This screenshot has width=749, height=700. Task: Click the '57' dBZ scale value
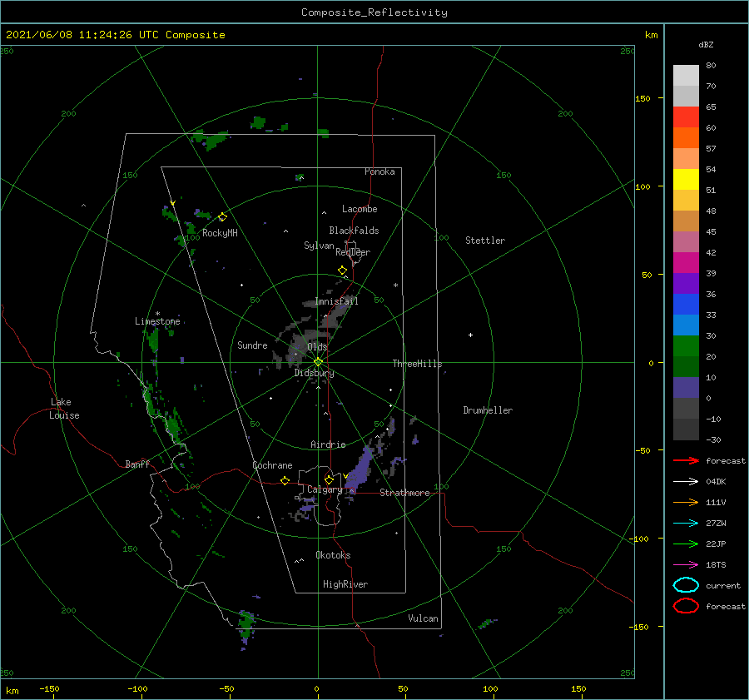click(711, 149)
